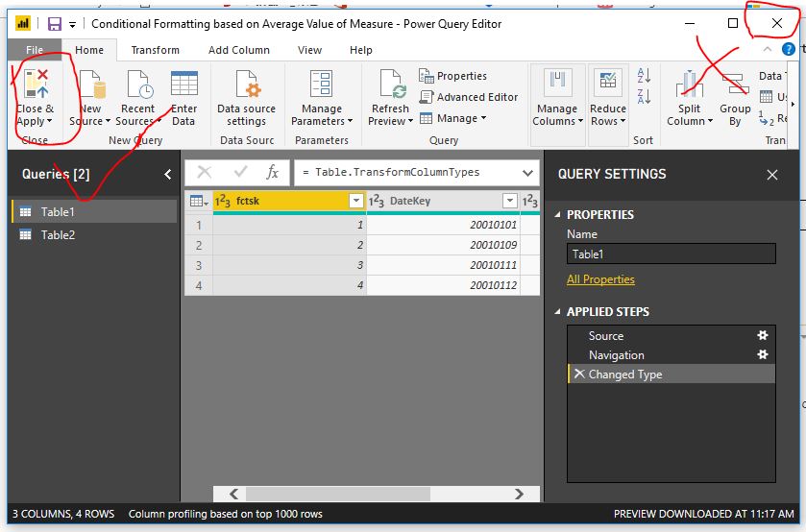Viewport: 806px width, 532px height.
Task: Click the query Name input field
Action: [x=671, y=254]
